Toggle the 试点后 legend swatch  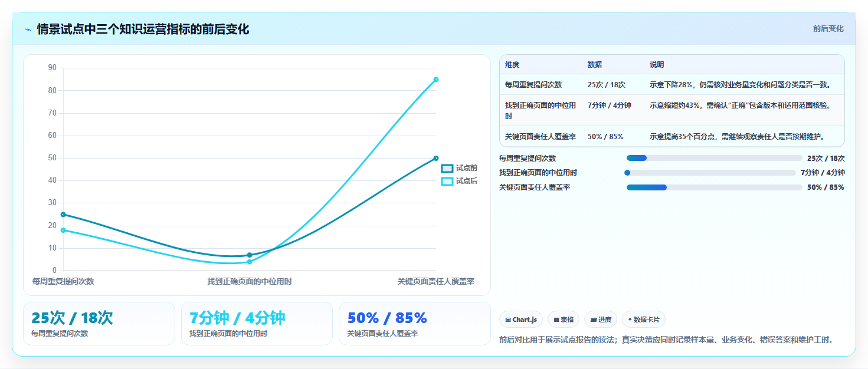tap(447, 182)
